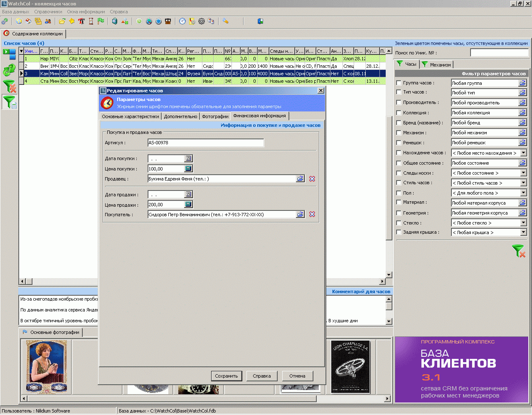Viewport: 532px width, 415px height.
Task: Click the green refresh arrows icon
Action: (9, 69)
